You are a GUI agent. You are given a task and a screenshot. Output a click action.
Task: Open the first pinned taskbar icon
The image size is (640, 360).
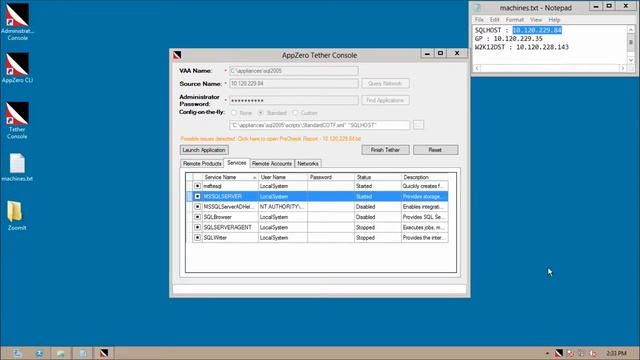click(x=17, y=353)
